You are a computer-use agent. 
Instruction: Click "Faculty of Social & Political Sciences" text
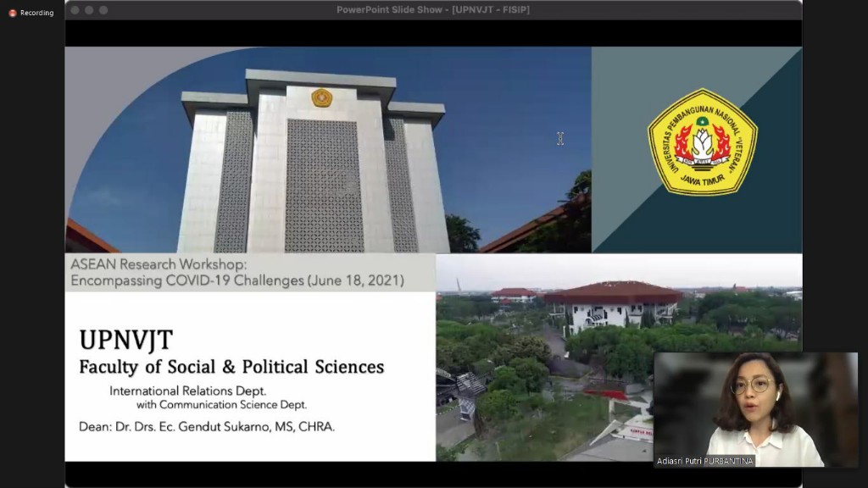[x=231, y=367]
